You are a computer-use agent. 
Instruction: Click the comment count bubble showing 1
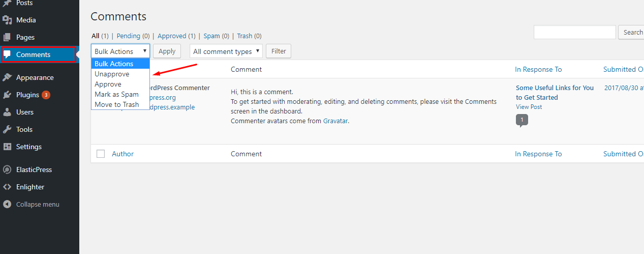click(x=522, y=121)
